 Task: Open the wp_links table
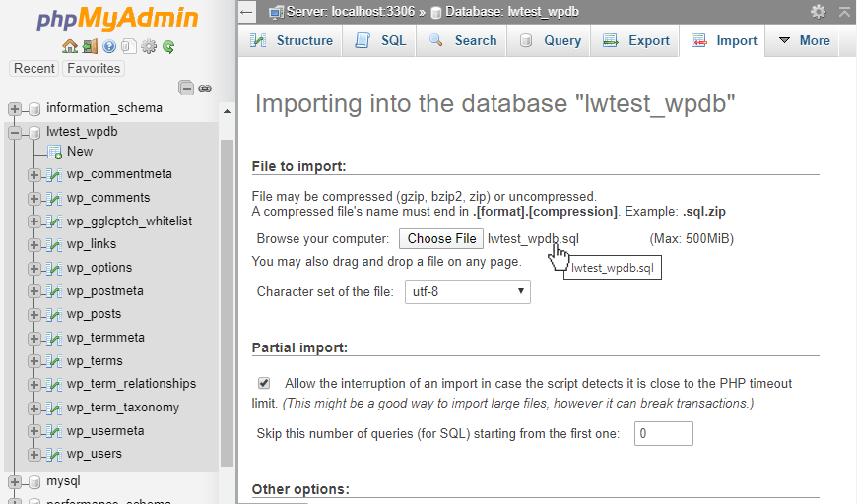92,243
